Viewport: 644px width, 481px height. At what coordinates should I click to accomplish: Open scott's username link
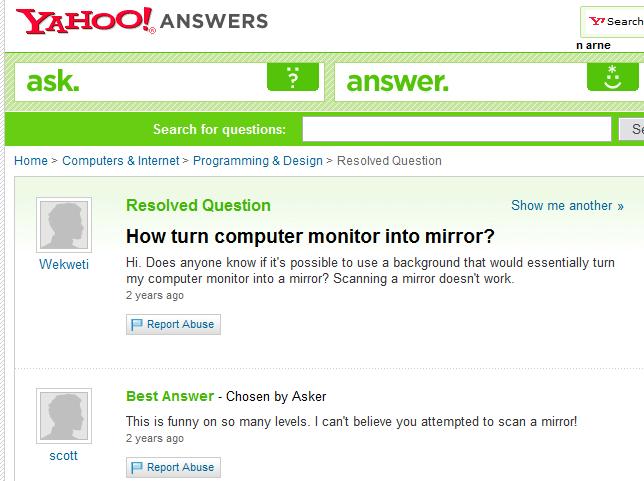pos(63,456)
